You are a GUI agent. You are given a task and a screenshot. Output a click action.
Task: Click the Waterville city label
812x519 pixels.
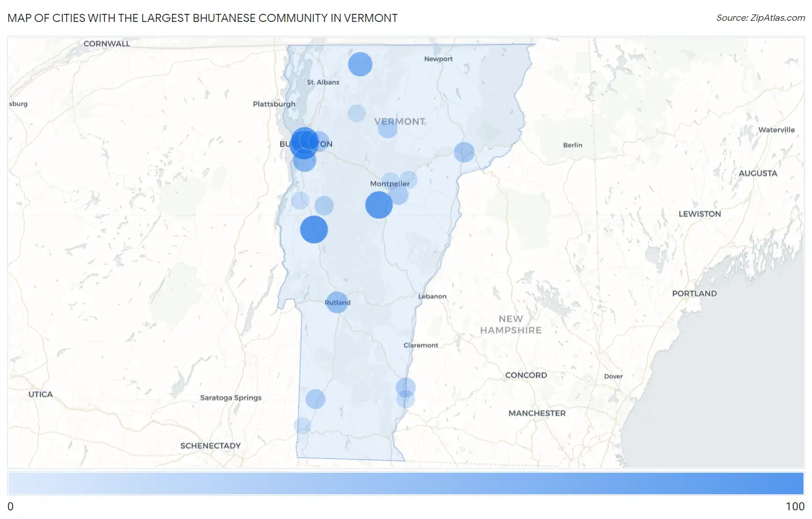point(776,130)
